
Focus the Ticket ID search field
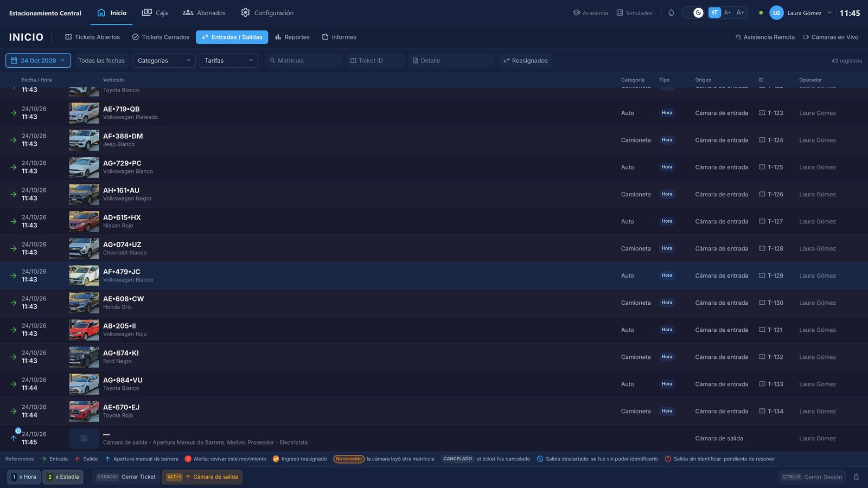click(375, 60)
